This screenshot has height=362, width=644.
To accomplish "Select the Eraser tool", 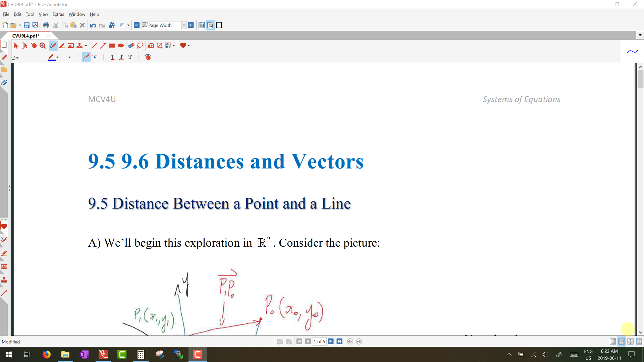I will (131, 46).
